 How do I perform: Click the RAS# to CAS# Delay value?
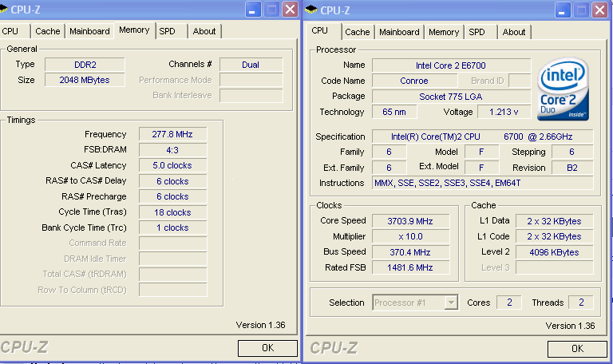[172, 181]
